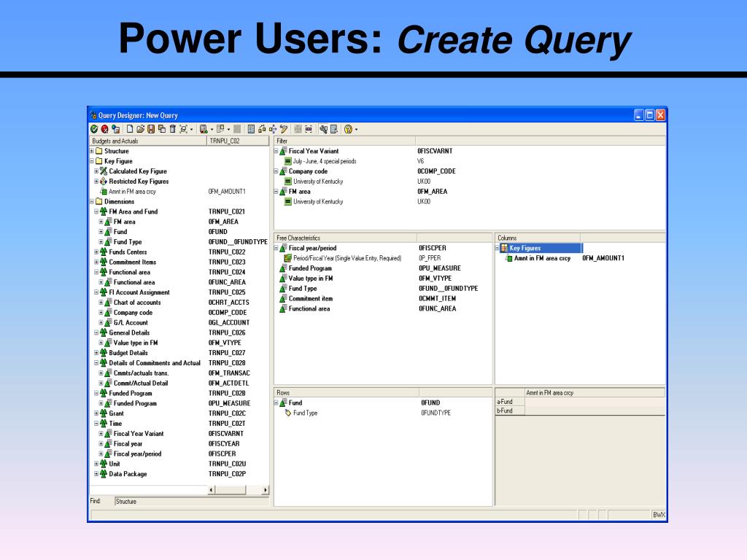Click the right arrow of horizontal scrollbar
This screenshot has width=747, height=560.
click(x=264, y=490)
